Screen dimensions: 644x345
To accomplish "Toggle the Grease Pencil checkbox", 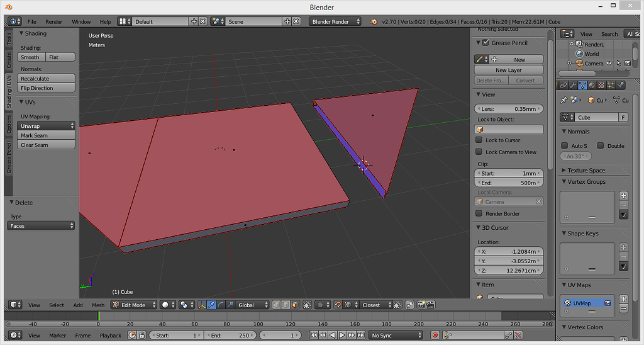I will (x=486, y=42).
